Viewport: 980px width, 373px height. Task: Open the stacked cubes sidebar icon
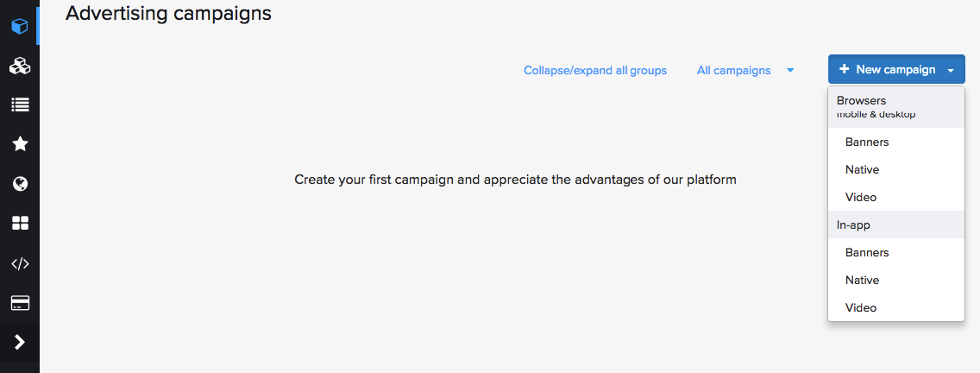[x=19, y=66]
